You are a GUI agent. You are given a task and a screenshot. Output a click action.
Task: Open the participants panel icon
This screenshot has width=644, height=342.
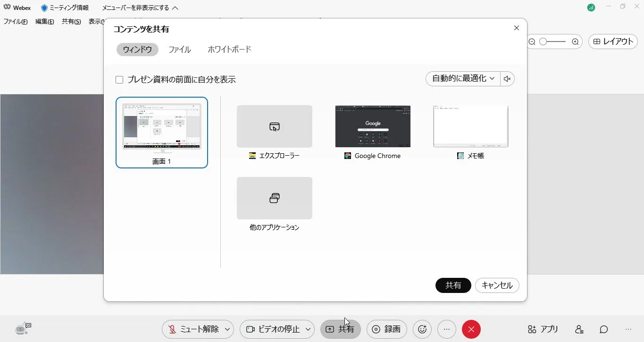579,329
